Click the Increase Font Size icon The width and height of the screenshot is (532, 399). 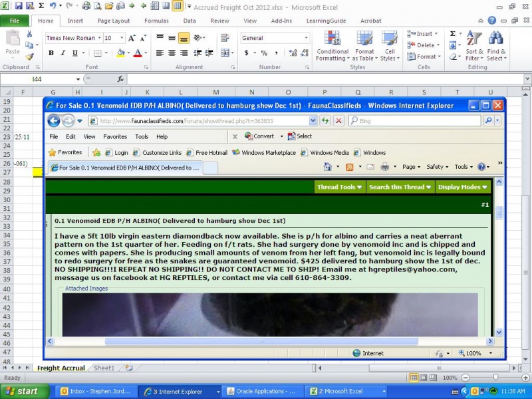(132, 38)
